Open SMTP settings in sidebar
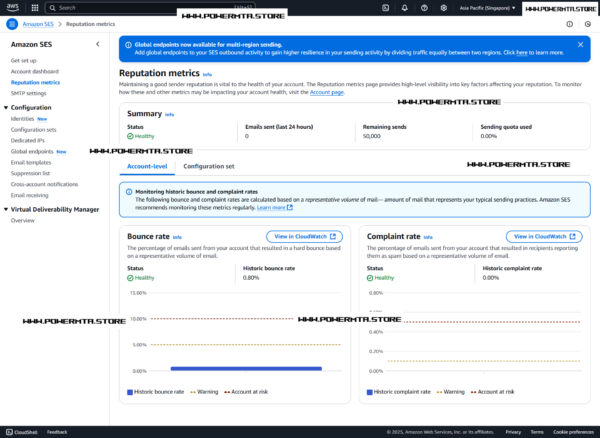The image size is (600, 438). pyautogui.click(x=29, y=93)
